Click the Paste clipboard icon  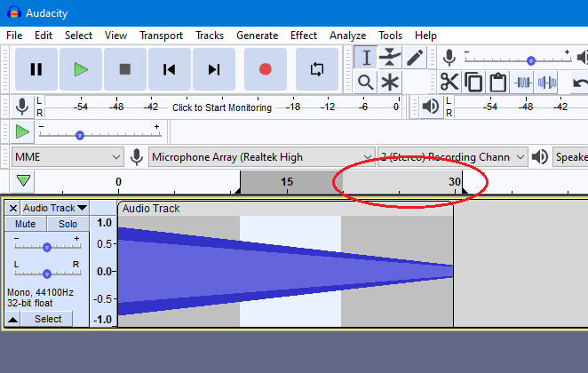[x=498, y=82]
